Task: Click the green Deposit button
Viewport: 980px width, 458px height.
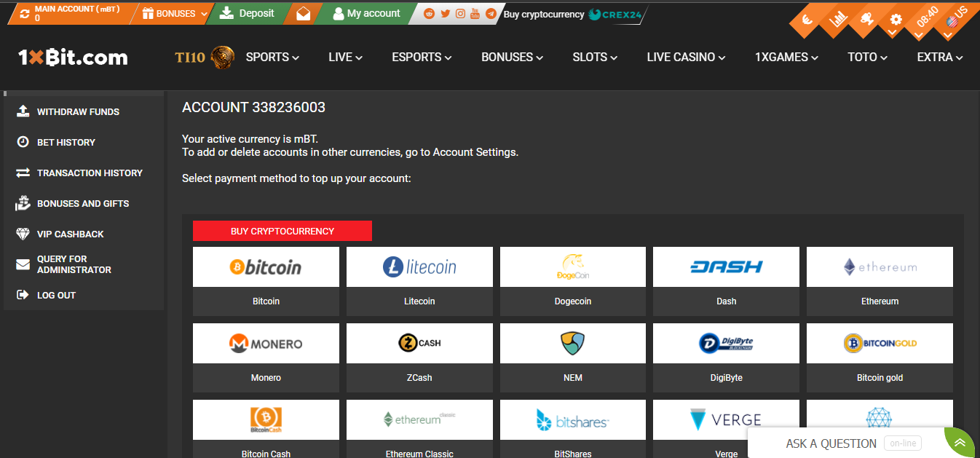Action: point(248,14)
